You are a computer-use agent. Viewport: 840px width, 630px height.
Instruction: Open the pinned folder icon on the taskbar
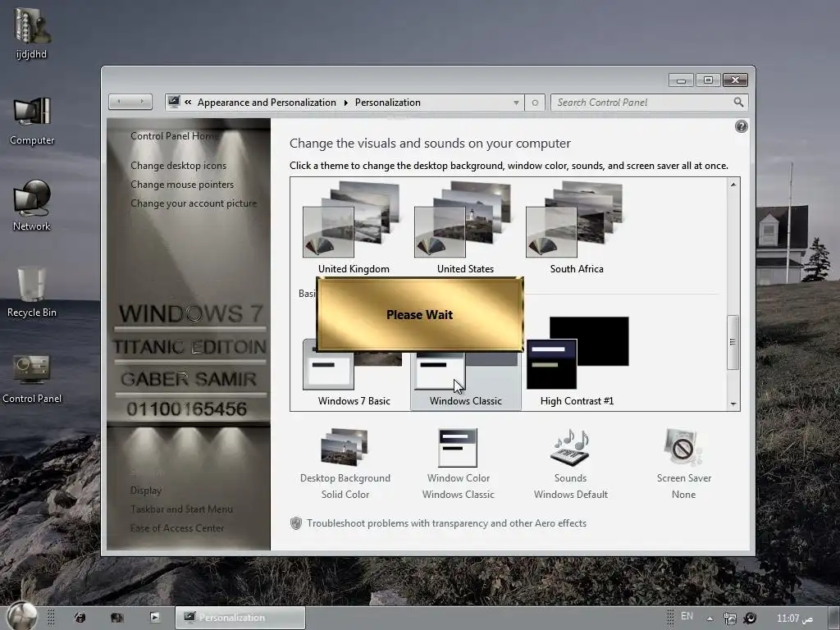tap(116, 618)
